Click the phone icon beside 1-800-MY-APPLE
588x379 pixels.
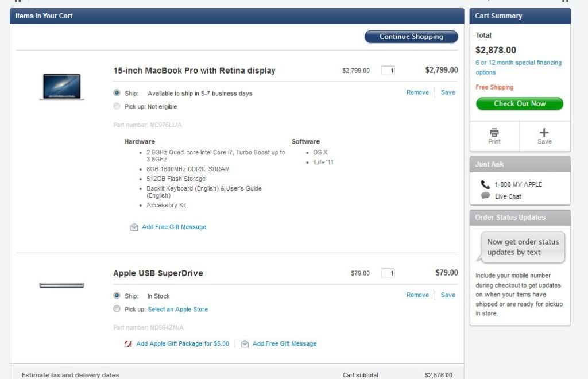click(x=486, y=184)
